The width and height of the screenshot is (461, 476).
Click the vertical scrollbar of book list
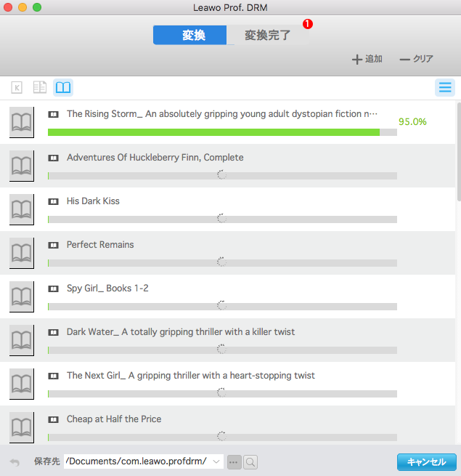(459, 152)
